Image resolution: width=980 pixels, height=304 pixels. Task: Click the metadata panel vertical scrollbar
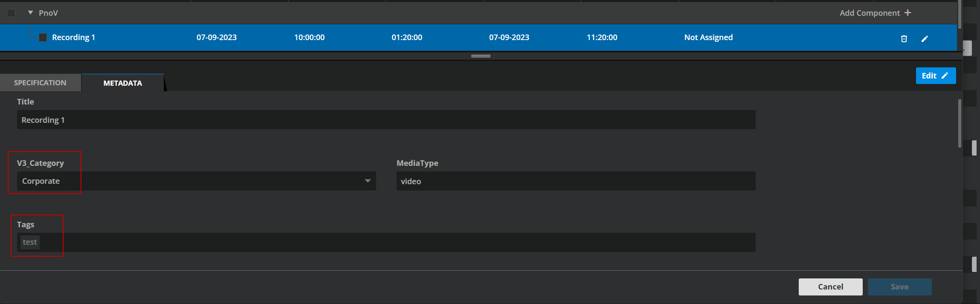[960, 124]
